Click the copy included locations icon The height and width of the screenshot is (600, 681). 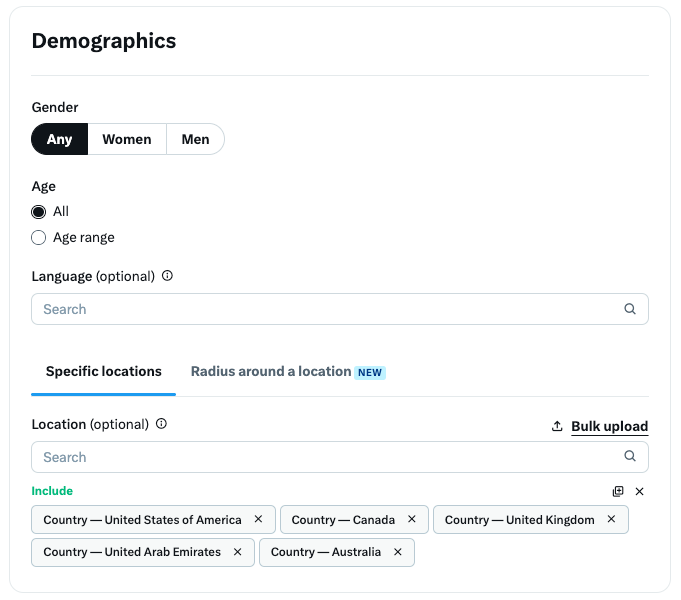coord(618,491)
